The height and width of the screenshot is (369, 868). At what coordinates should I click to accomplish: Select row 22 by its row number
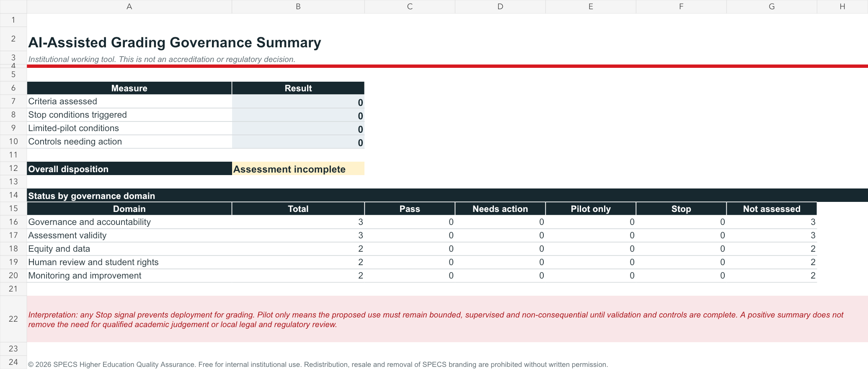click(x=13, y=319)
